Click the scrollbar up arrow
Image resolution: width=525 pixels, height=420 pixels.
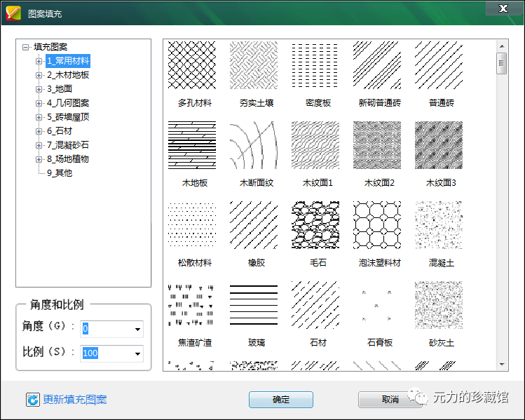502,46
